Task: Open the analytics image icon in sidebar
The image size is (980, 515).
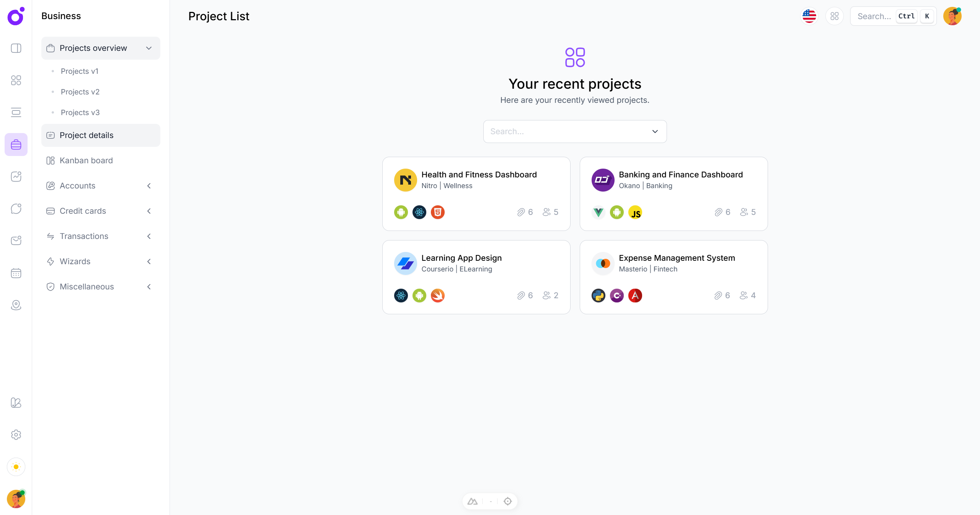Action: point(16,177)
